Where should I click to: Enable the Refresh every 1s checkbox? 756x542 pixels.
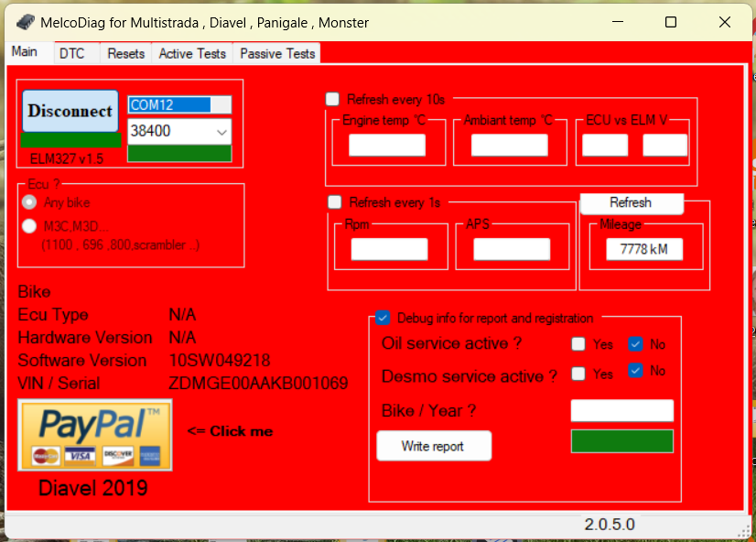coord(335,201)
